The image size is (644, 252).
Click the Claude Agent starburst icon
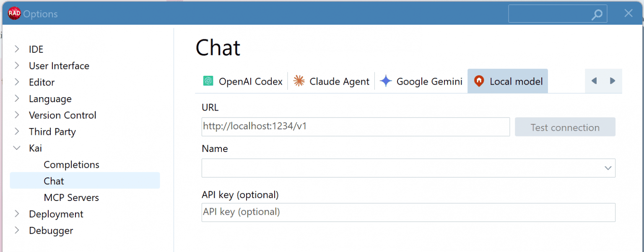tap(299, 81)
